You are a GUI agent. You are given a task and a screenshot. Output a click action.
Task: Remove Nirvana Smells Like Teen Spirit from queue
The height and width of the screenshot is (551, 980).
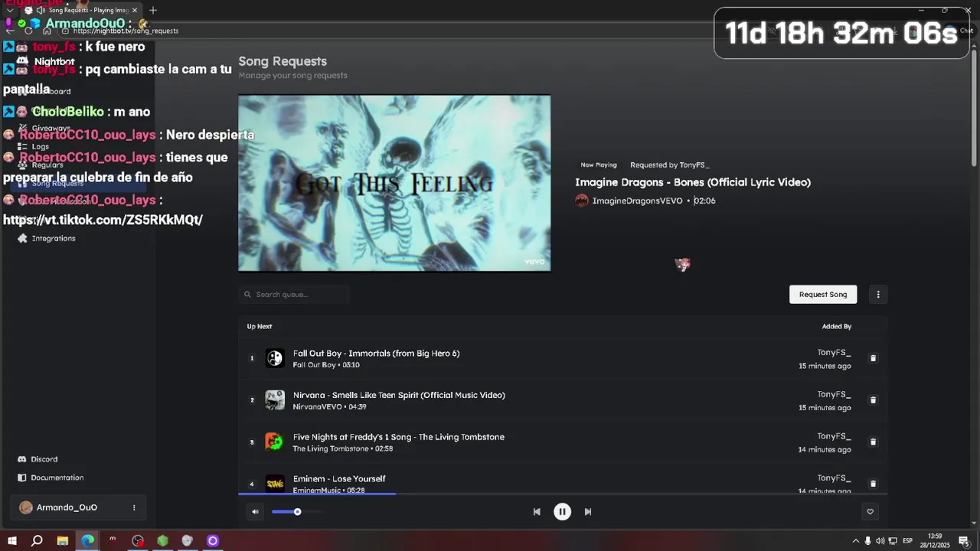click(873, 400)
